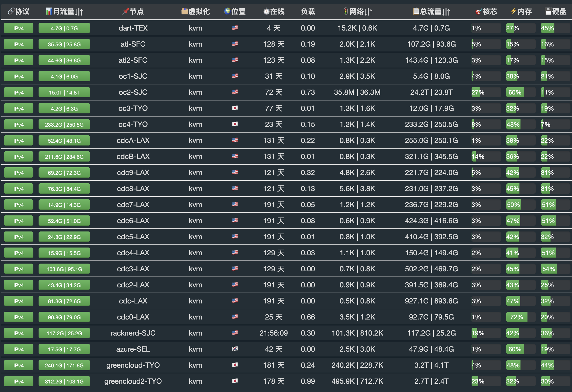The width and height of the screenshot is (572, 392).
Task: Click the bar chart icon in 月流量 header
Action: (49, 11)
